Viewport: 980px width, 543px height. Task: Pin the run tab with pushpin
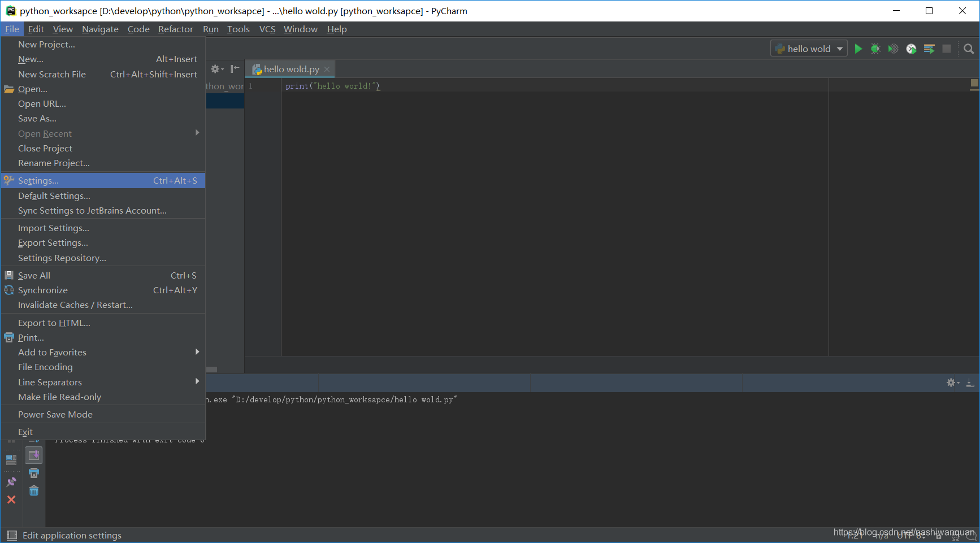tap(11, 482)
